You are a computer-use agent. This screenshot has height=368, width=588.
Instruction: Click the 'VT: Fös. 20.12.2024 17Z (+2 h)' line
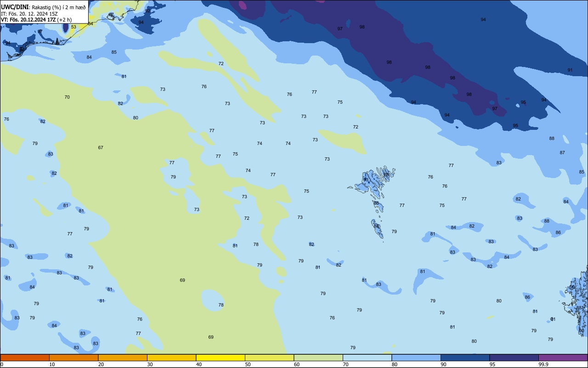click(36, 20)
